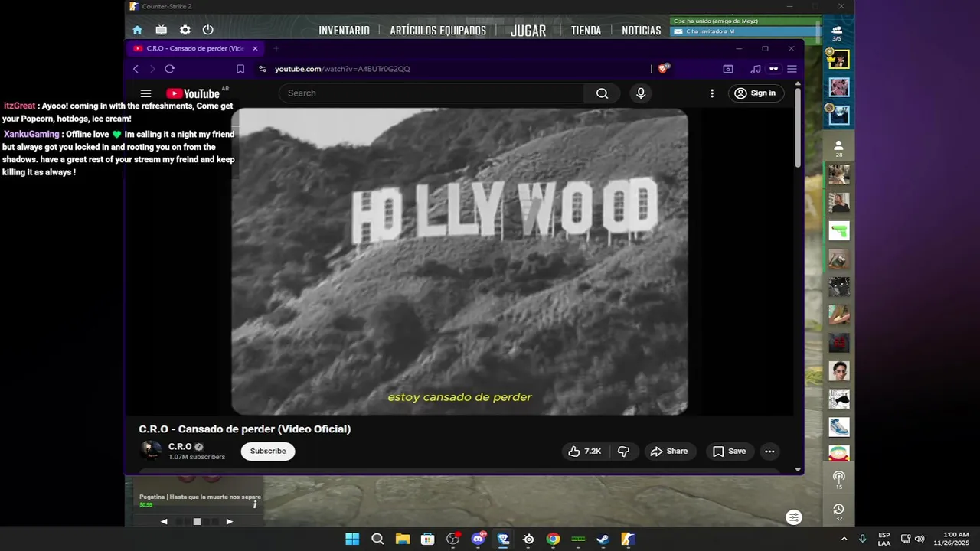This screenshot has width=980, height=551.
Task: Click the CS2 settings sliders round button
Action: pyautogui.click(x=794, y=517)
